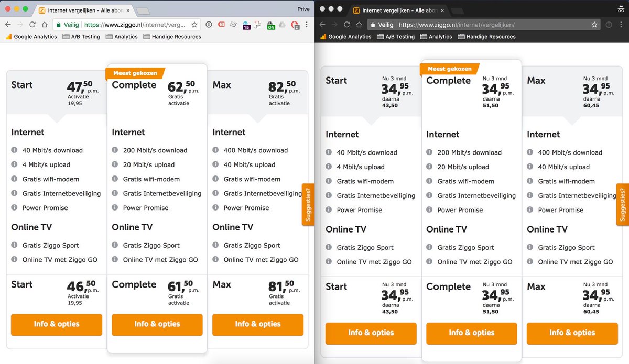Click the info icon beside incognito window's 400 Mbit/s download
Screen dimensions: 629x364
(x=530, y=152)
